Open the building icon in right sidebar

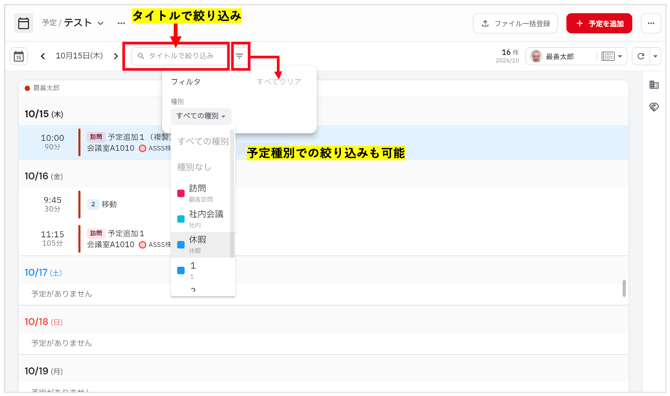coord(654,85)
